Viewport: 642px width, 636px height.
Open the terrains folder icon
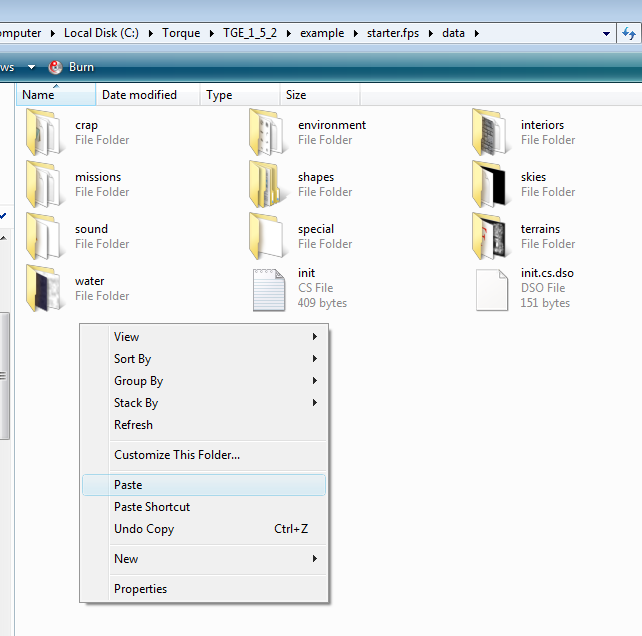[491, 236]
